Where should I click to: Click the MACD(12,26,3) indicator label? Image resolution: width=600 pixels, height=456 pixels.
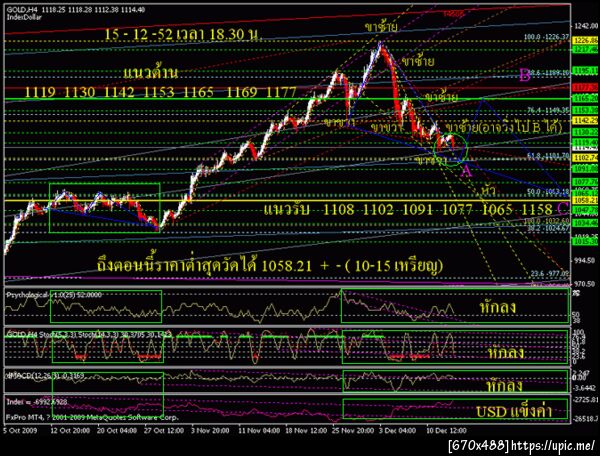point(46,376)
